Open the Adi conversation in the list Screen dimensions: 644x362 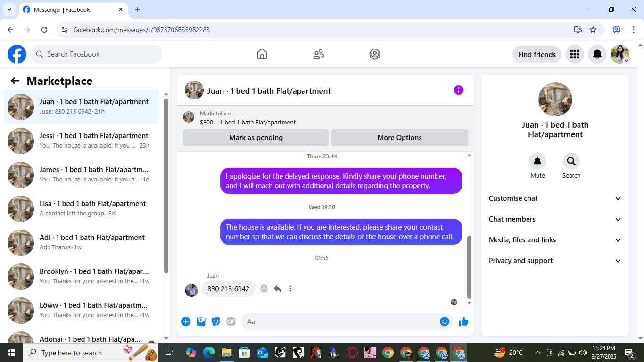tap(82, 243)
